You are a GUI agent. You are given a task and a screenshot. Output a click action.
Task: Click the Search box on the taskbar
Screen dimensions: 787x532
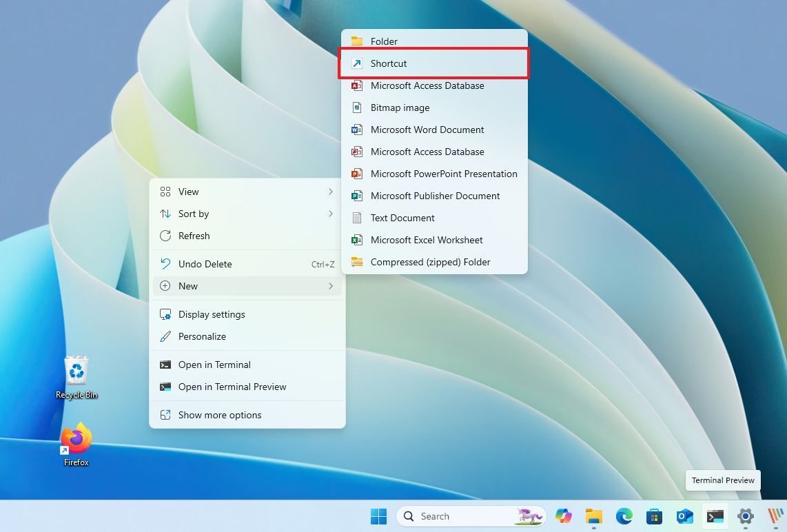tap(451, 515)
